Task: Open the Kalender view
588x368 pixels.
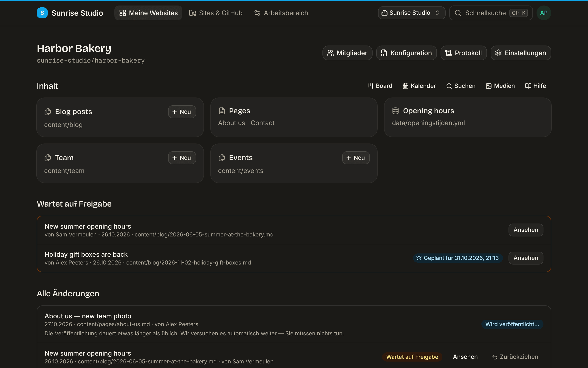Action: pos(419,86)
